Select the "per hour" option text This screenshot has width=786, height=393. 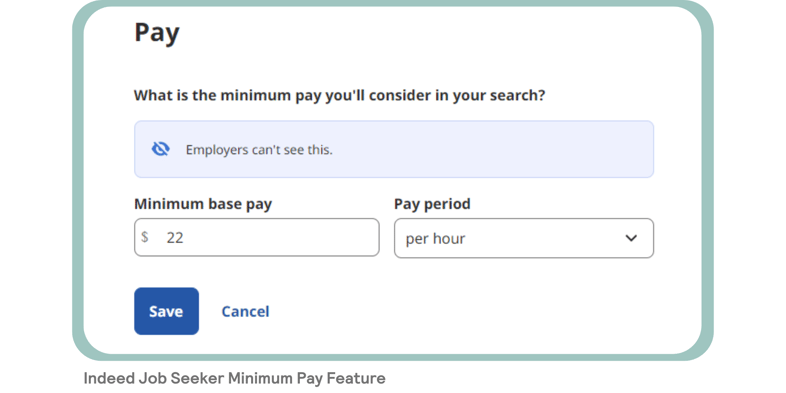[435, 239]
